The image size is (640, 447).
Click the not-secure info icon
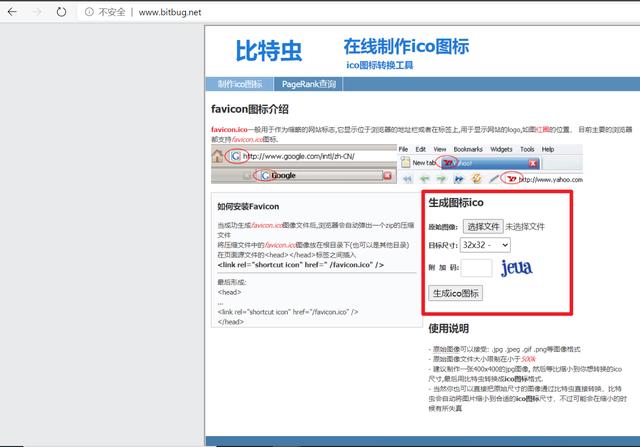(x=89, y=12)
